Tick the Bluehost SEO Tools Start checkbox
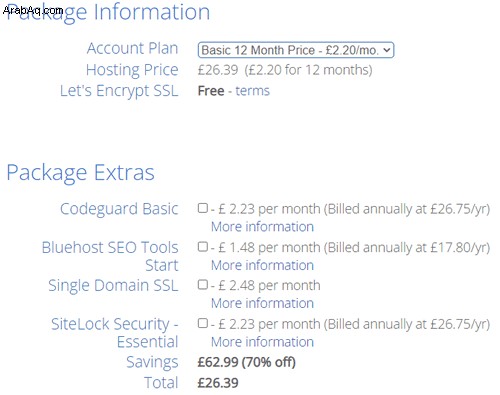The height and width of the screenshot is (395, 500). click(x=203, y=247)
